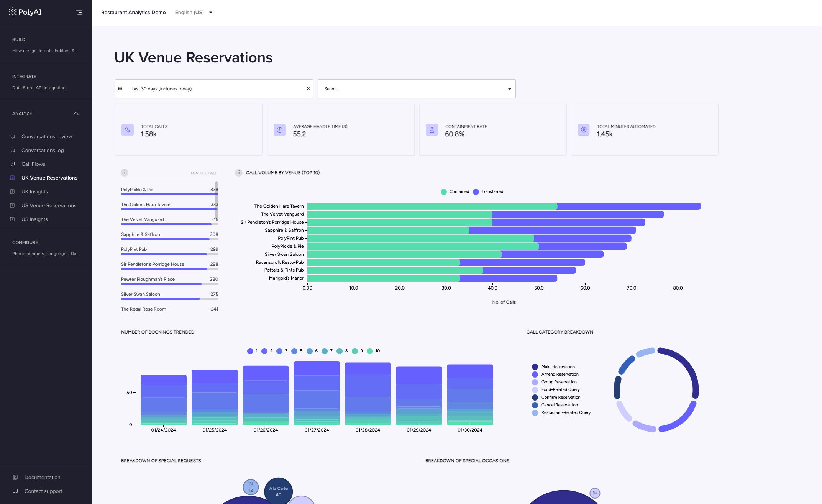Select PolyPickle & Pie in venue list
This screenshot has width=822, height=504.
coord(169,190)
